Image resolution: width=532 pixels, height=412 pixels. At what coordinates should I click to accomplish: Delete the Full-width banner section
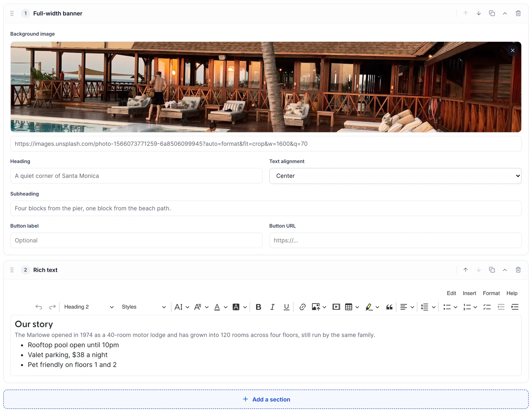pyautogui.click(x=518, y=13)
